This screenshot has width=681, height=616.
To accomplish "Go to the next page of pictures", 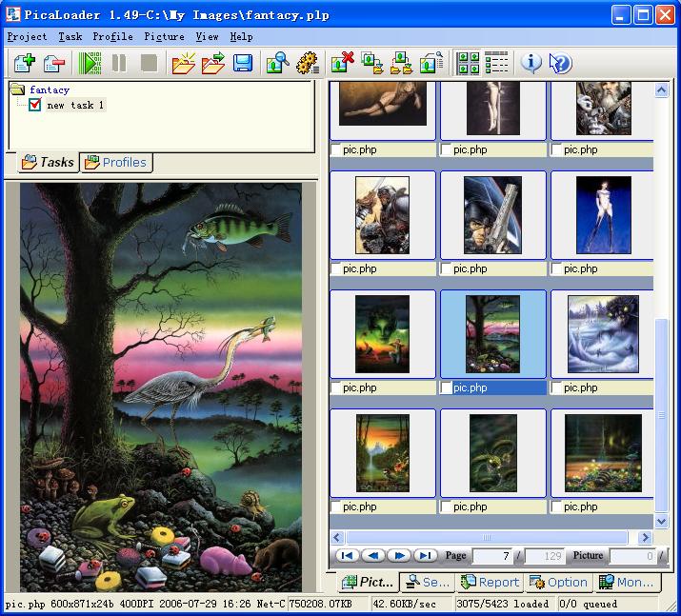I will click(399, 556).
